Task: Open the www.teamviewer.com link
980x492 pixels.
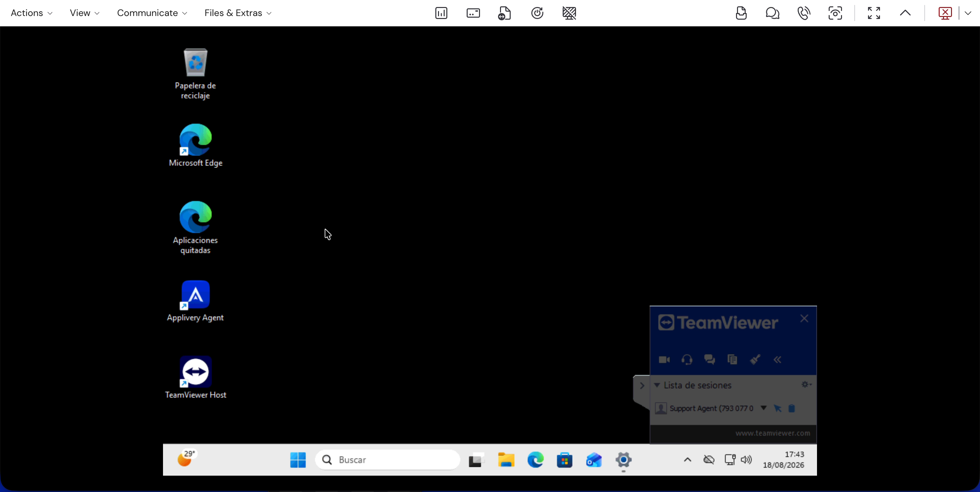Action: [x=772, y=433]
